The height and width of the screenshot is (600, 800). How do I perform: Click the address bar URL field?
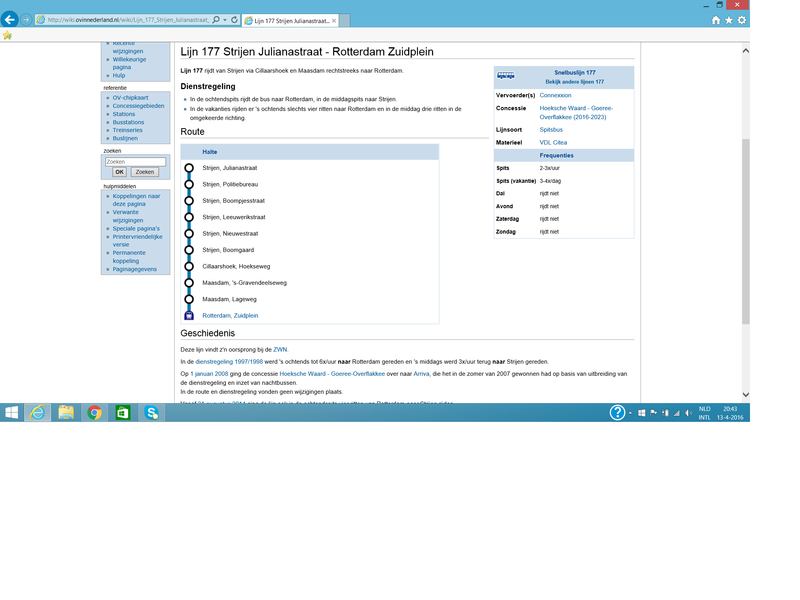pyautogui.click(x=128, y=20)
